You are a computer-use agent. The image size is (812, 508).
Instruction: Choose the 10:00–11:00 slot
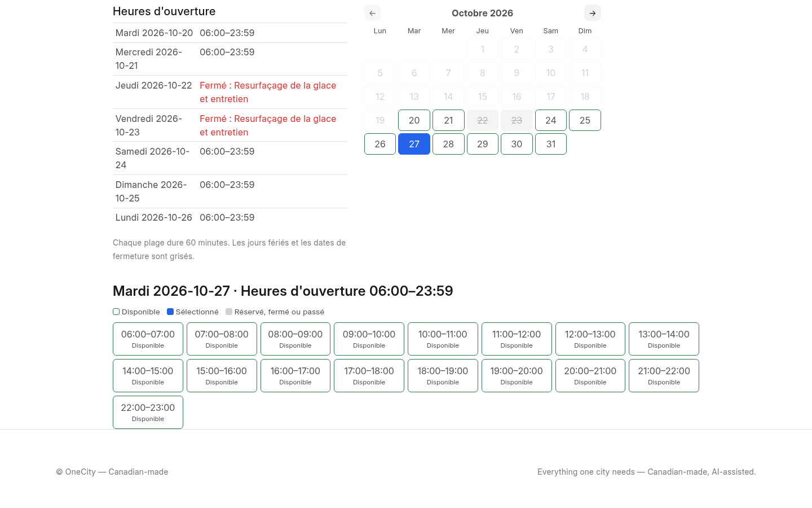pyautogui.click(x=443, y=339)
